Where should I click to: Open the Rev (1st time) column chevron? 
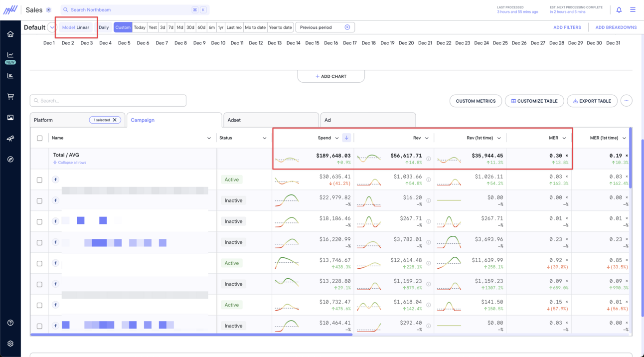pyautogui.click(x=499, y=138)
